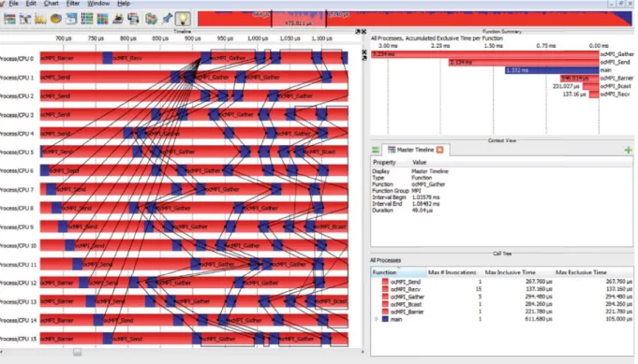
Task: Sort Call Tree by Function column
Action: pyautogui.click(x=398, y=272)
